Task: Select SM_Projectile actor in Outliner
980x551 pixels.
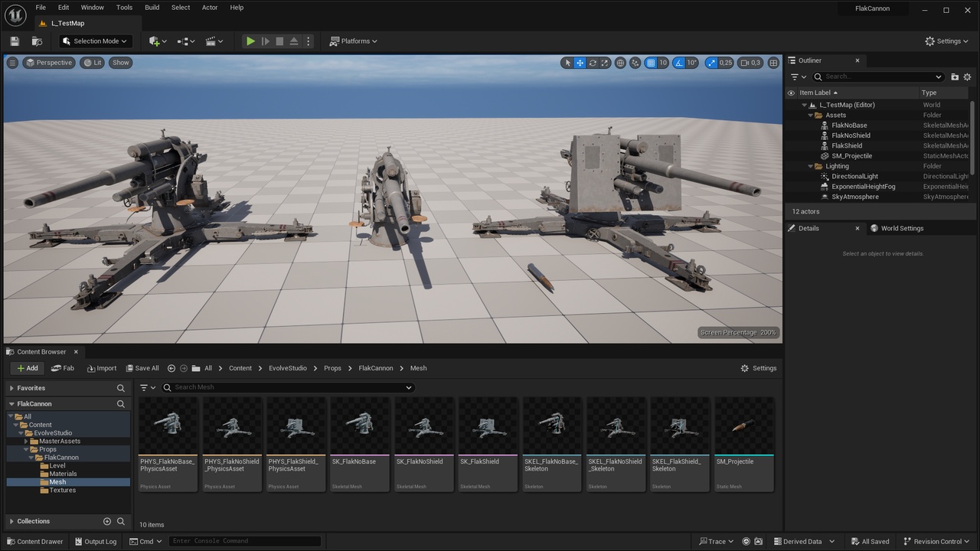Action: tap(851, 156)
